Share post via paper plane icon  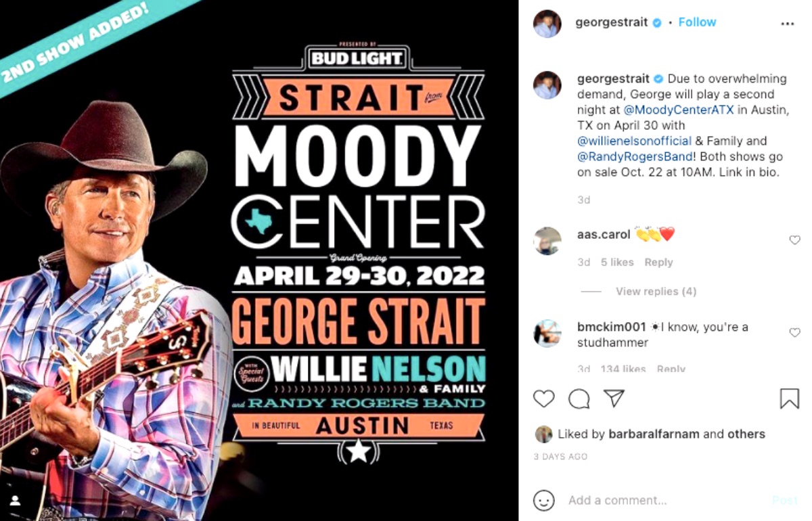coord(614,398)
